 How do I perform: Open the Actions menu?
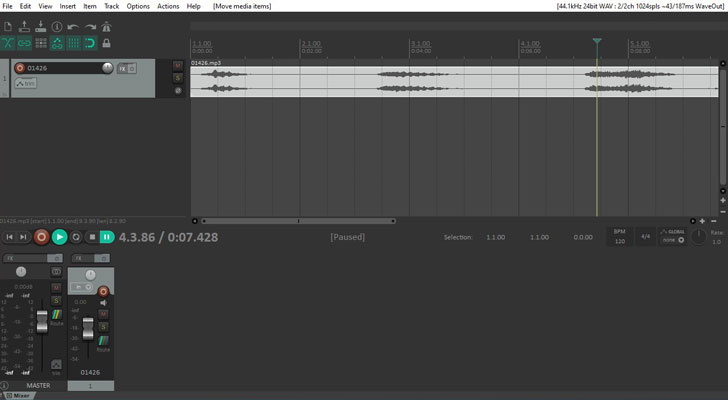click(x=167, y=6)
